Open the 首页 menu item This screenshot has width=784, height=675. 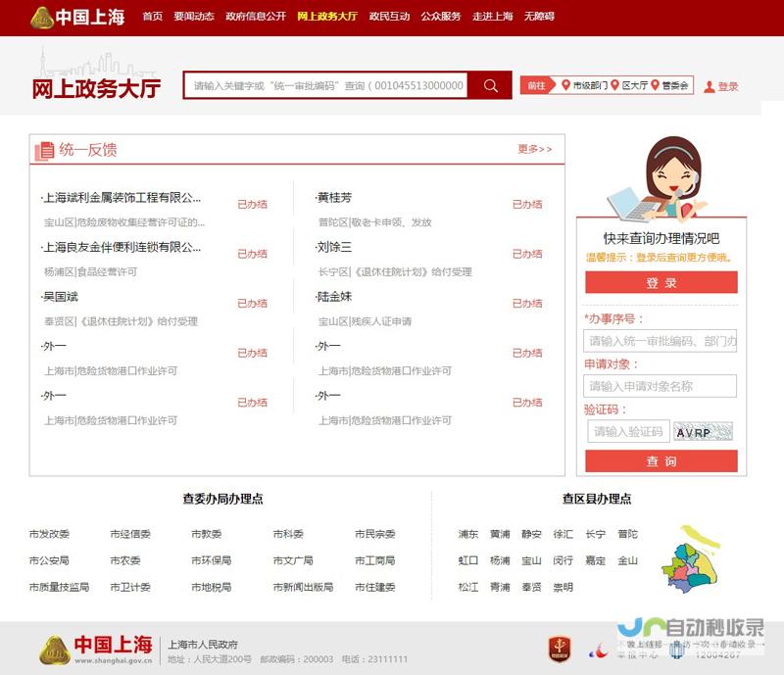coord(153,17)
